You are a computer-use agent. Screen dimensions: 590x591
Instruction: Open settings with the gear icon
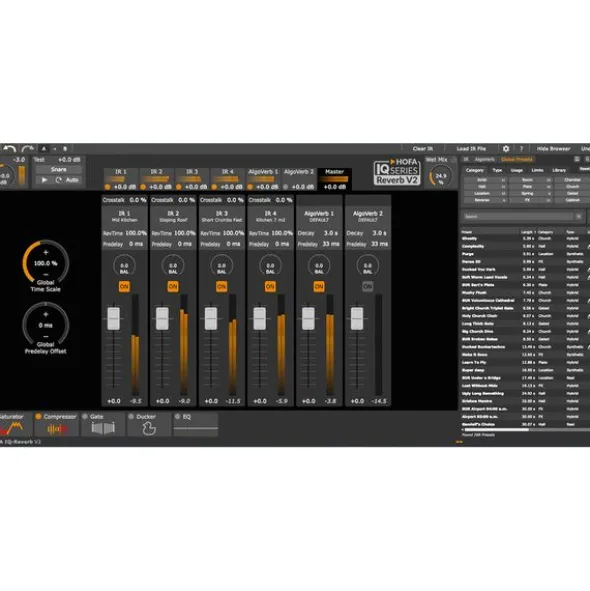[x=506, y=149]
